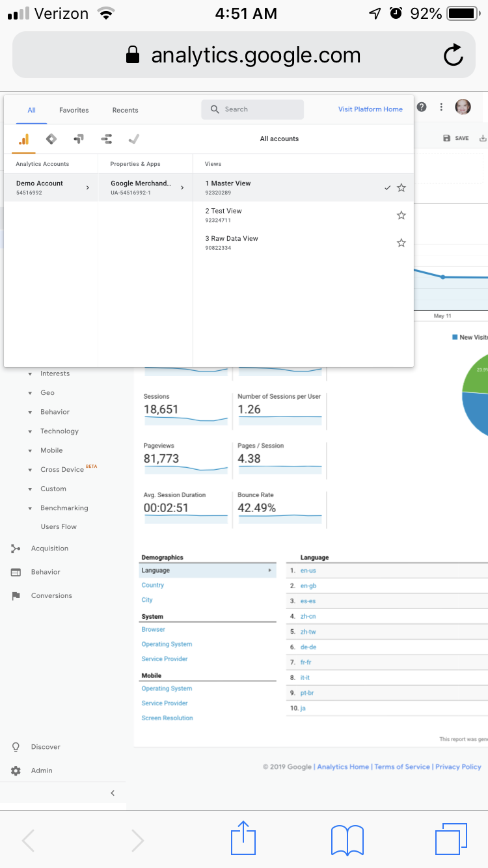Open the Safari share icon
This screenshot has height=868, width=488.
[x=243, y=838]
